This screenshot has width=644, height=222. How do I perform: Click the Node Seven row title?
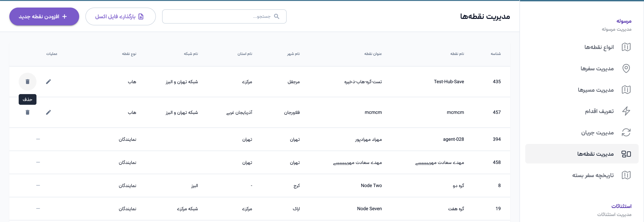[x=369, y=209]
